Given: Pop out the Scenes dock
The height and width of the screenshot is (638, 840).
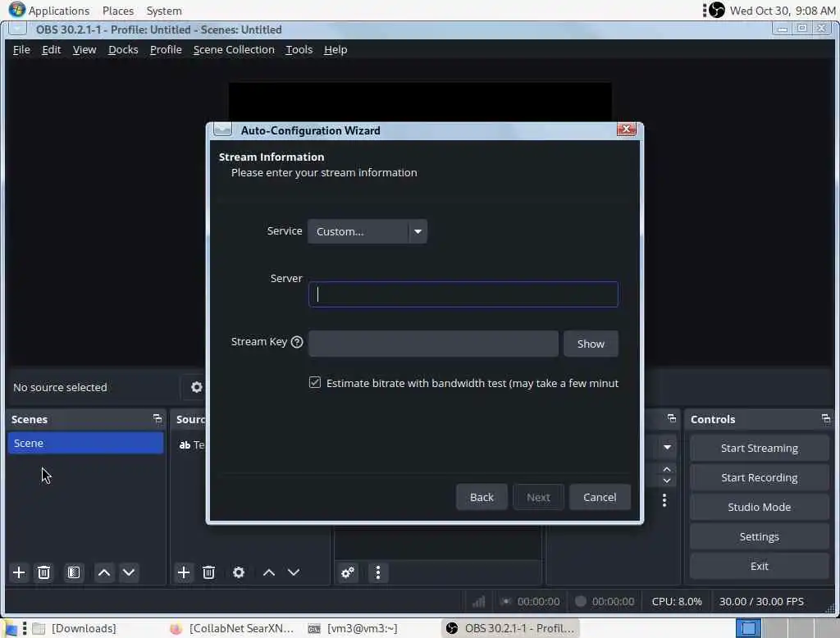Looking at the screenshot, I should click(x=157, y=418).
